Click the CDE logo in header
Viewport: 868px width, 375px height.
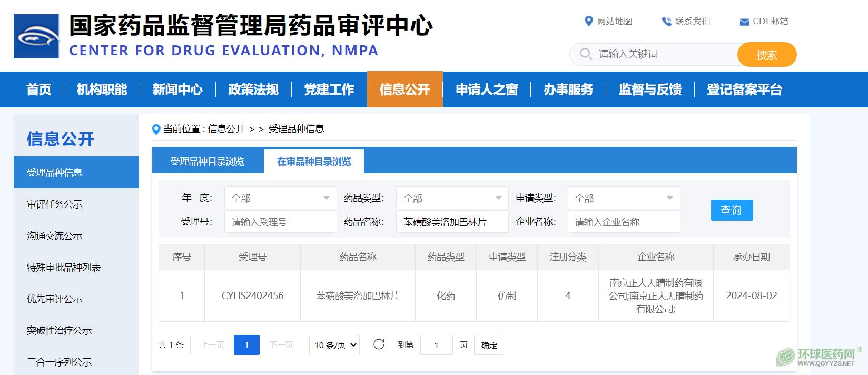click(x=36, y=36)
